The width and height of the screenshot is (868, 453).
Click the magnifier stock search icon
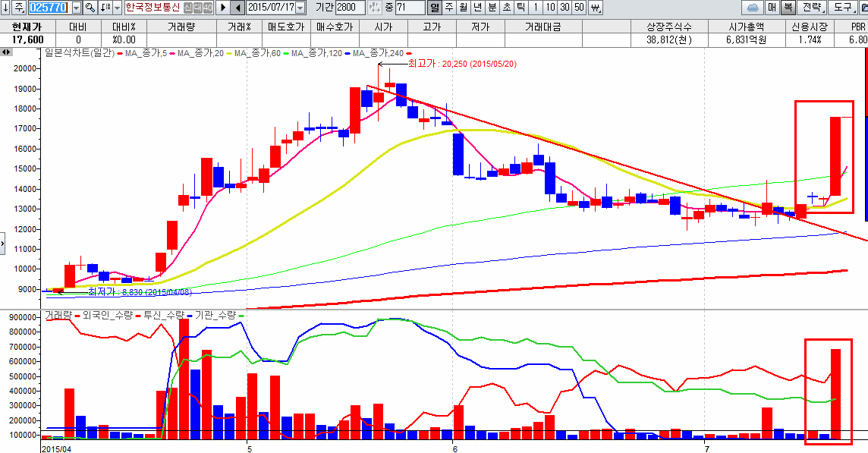click(90, 8)
